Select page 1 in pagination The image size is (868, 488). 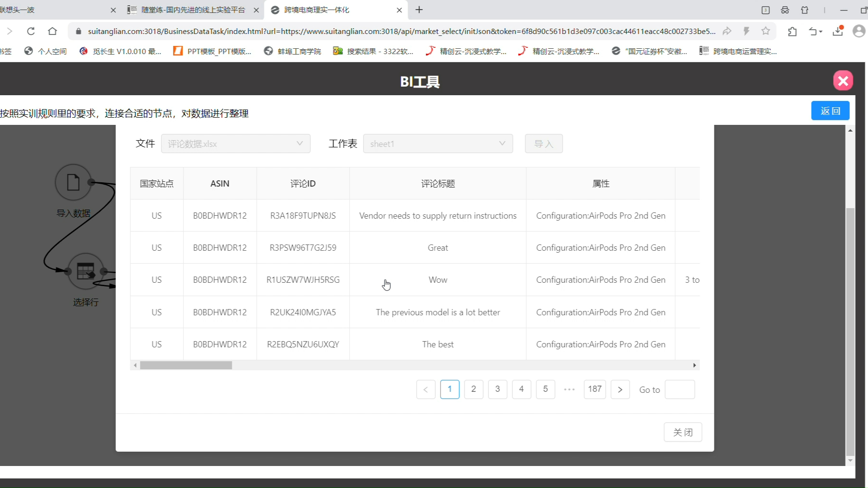click(450, 389)
